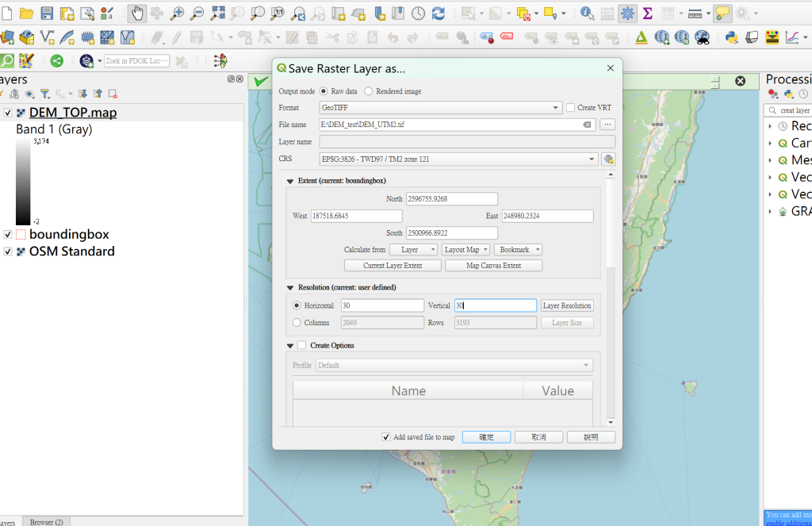Click the Zoom Out magnifier tool
This screenshot has width=812, height=526.
(197, 13)
